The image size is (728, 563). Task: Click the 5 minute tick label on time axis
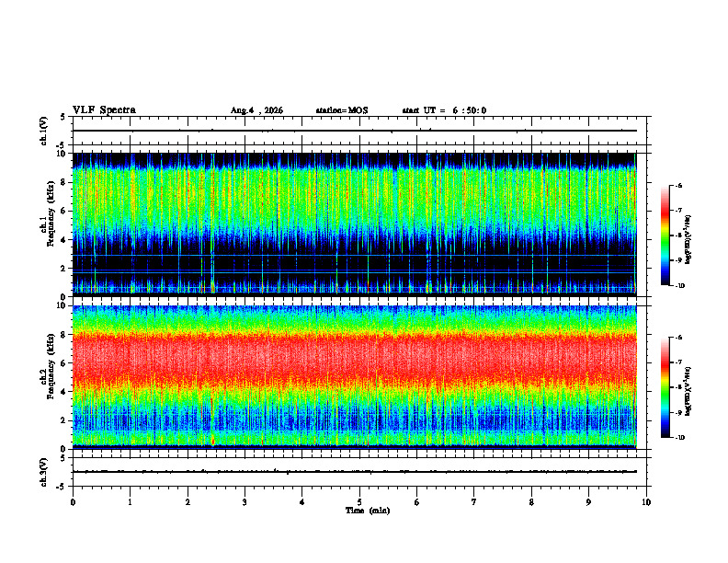[359, 502]
